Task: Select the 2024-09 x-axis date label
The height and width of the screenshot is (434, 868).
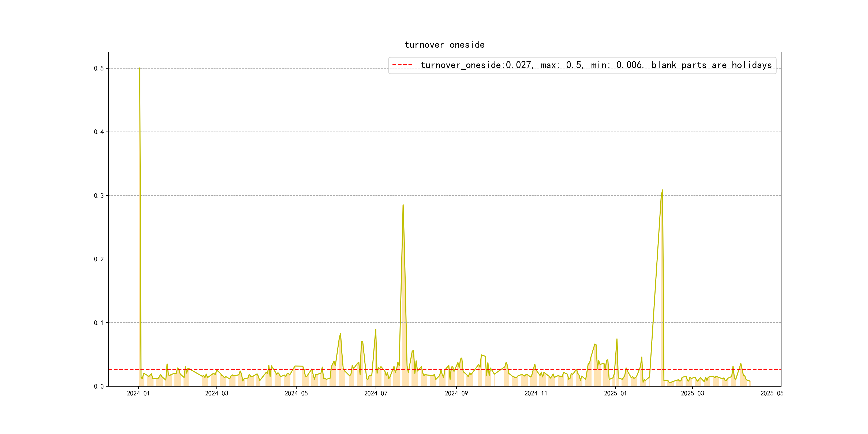Action: tap(456, 393)
